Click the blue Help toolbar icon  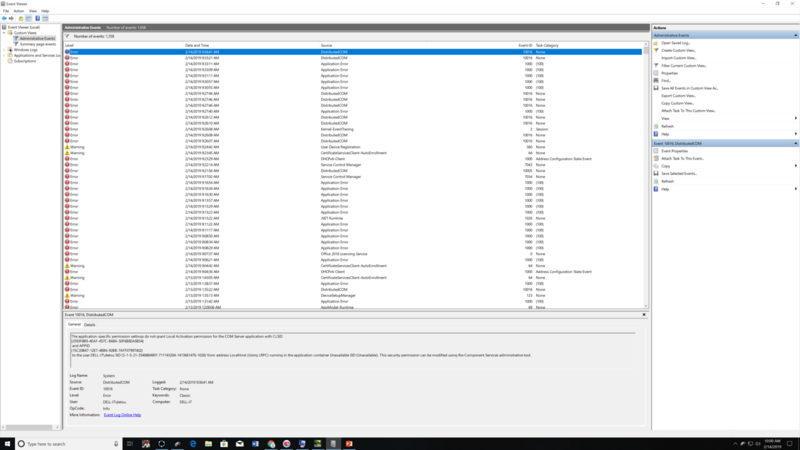37,18
